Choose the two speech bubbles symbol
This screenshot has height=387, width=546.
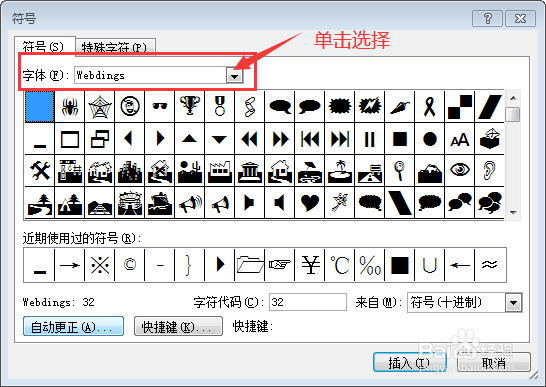tap(460, 202)
